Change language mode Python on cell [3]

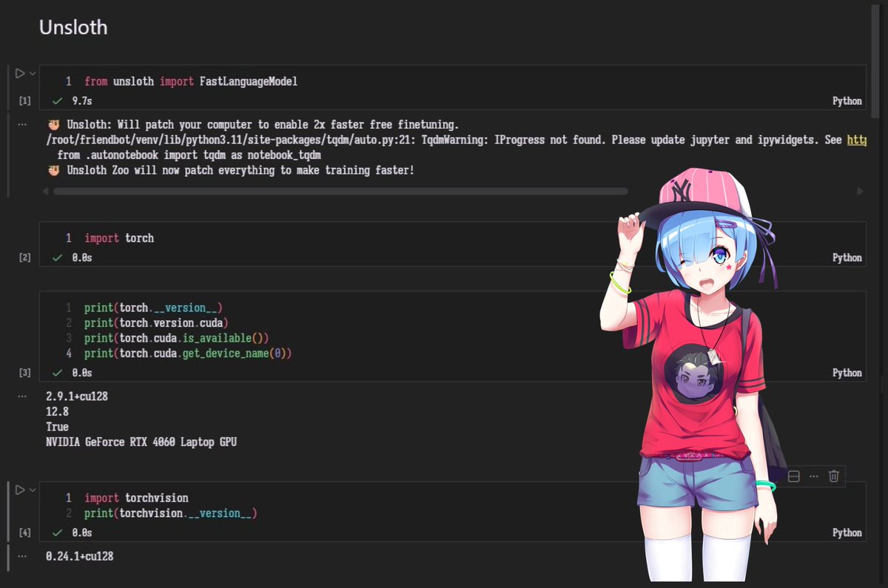coord(847,373)
